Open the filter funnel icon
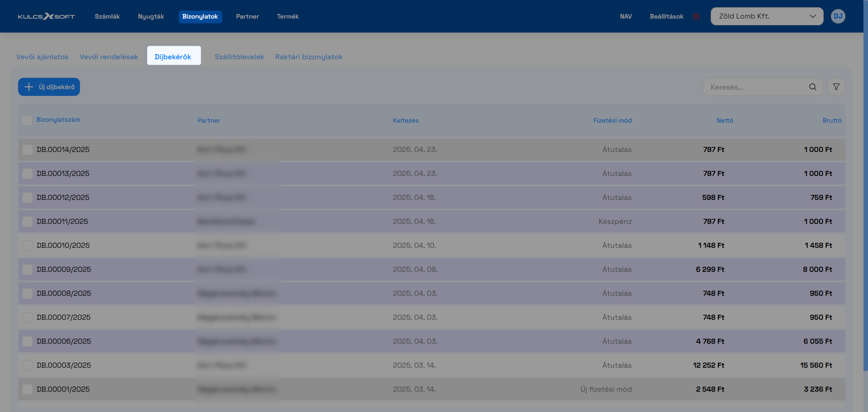 point(836,87)
